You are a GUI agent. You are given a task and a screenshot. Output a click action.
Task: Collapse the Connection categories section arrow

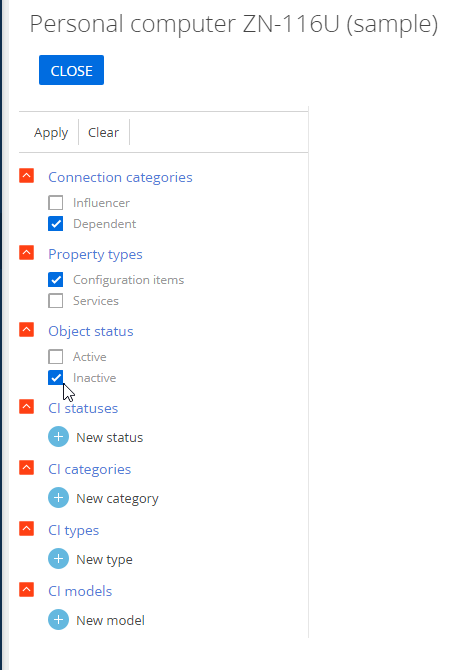tap(26, 176)
